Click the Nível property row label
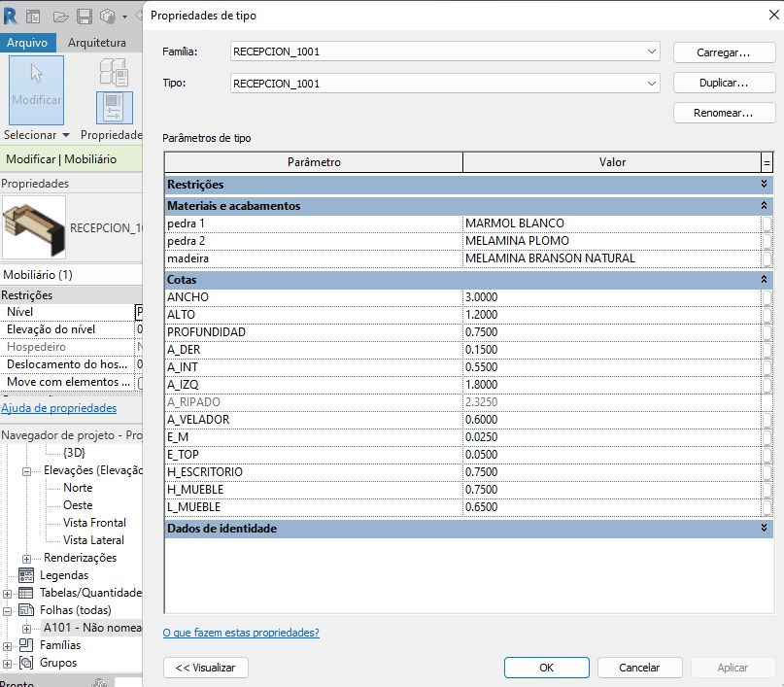This screenshot has width=784, height=687. tap(20, 312)
